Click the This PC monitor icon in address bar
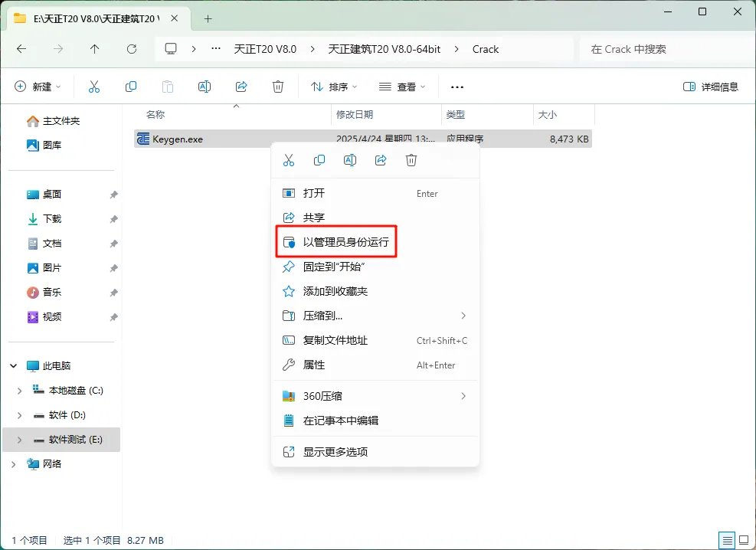 pyautogui.click(x=171, y=49)
